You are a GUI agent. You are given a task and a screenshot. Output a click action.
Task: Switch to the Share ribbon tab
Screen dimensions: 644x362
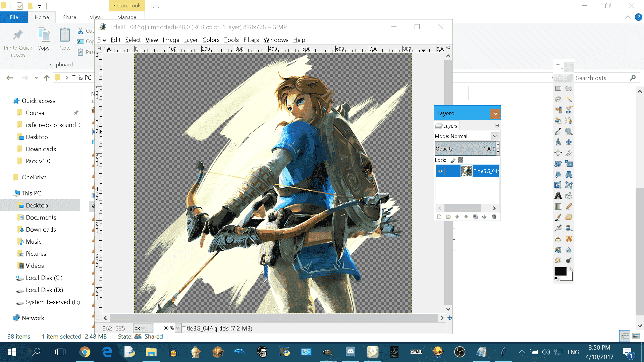69,17
